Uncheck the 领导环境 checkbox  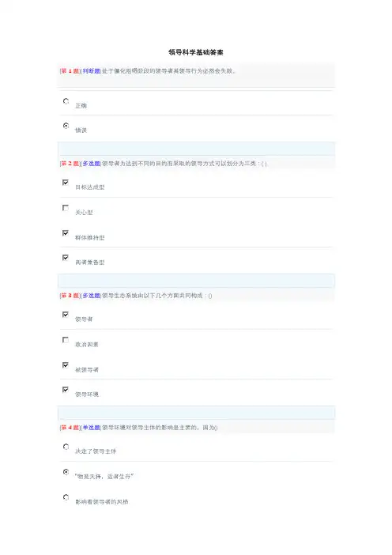tap(66, 390)
